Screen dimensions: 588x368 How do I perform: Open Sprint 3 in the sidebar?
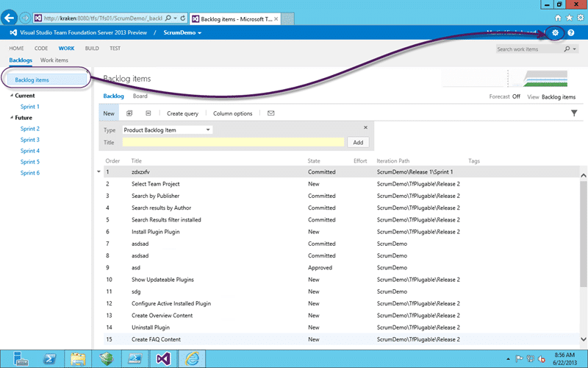[x=29, y=140]
